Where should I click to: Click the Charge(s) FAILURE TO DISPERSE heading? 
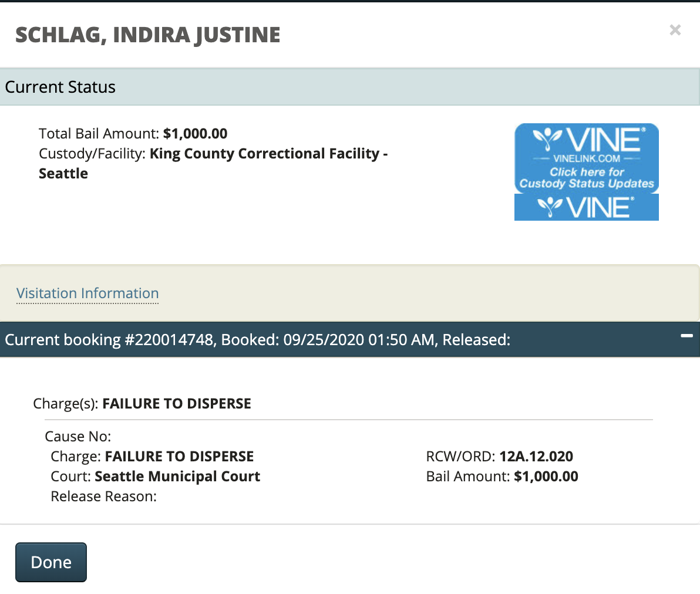click(x=142, y=404)
